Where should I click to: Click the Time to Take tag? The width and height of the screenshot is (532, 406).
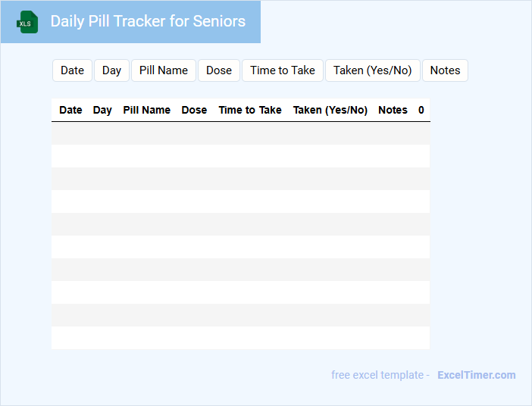click(x=283, y=70)
